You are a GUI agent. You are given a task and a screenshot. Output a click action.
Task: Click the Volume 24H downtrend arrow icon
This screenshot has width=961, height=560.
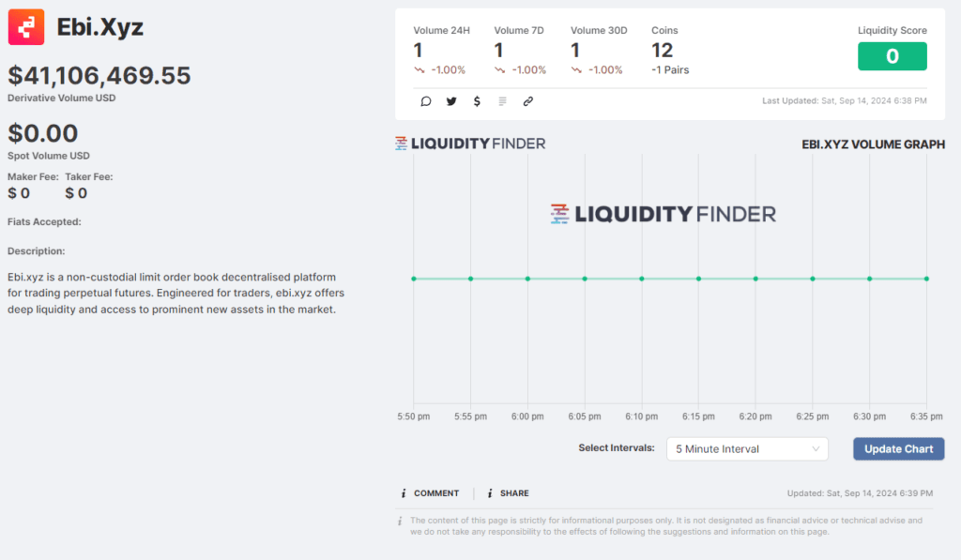[419, 69]
